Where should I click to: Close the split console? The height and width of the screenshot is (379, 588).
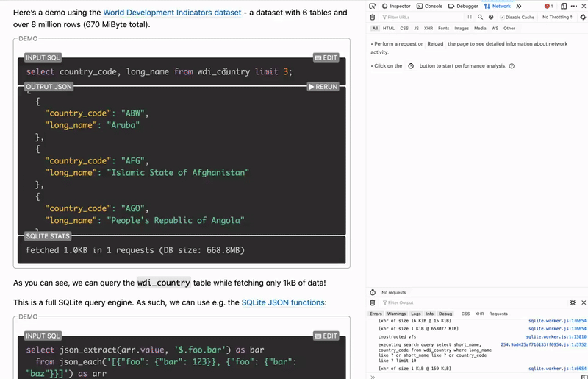pos(584,302)
